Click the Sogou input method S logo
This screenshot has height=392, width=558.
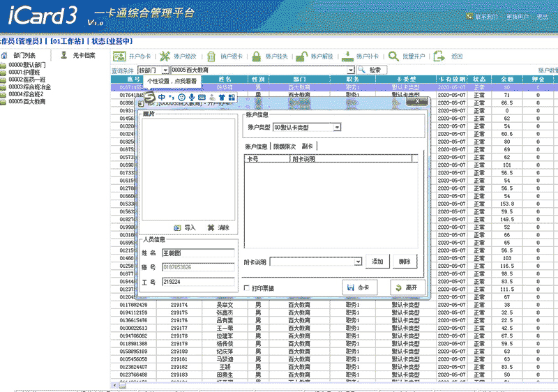(150, 97)
